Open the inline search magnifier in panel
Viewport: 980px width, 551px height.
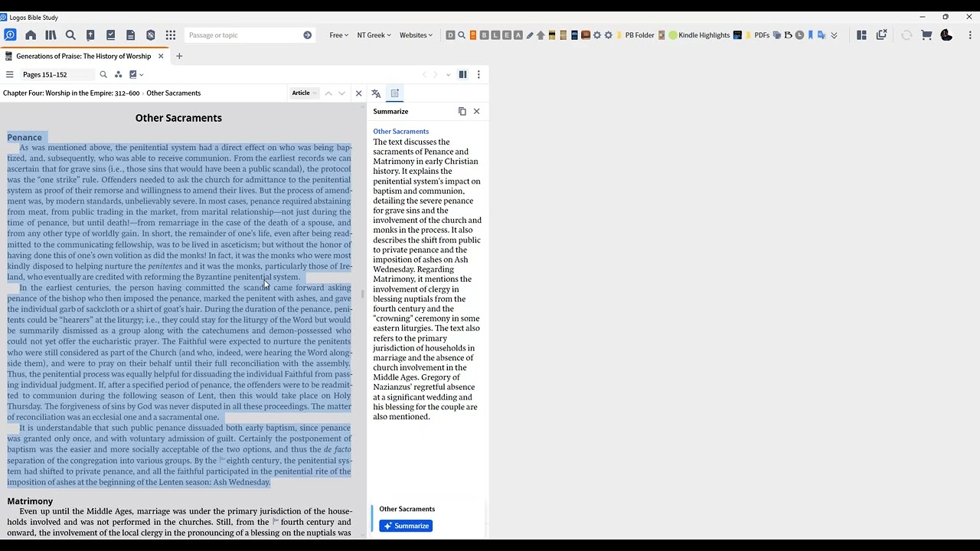tap(103, 74)
